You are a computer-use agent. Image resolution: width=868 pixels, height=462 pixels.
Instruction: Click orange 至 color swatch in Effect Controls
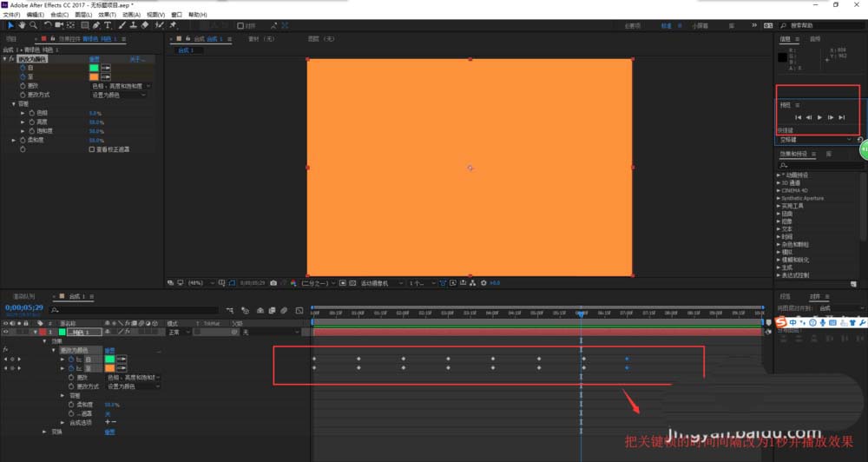click(94, 77)
